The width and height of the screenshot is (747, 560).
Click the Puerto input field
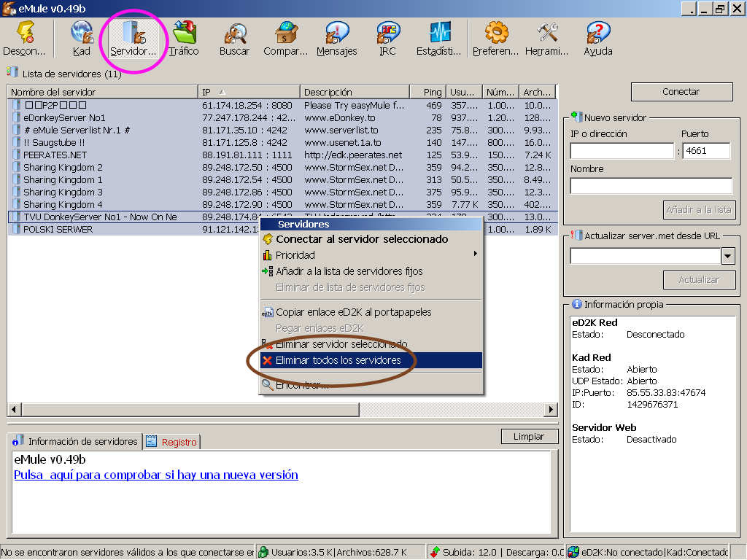(x=706, y=151)
